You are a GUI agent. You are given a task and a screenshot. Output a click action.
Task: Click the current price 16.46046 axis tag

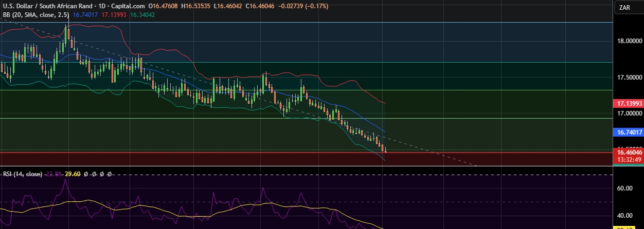[x=629, y=152]
